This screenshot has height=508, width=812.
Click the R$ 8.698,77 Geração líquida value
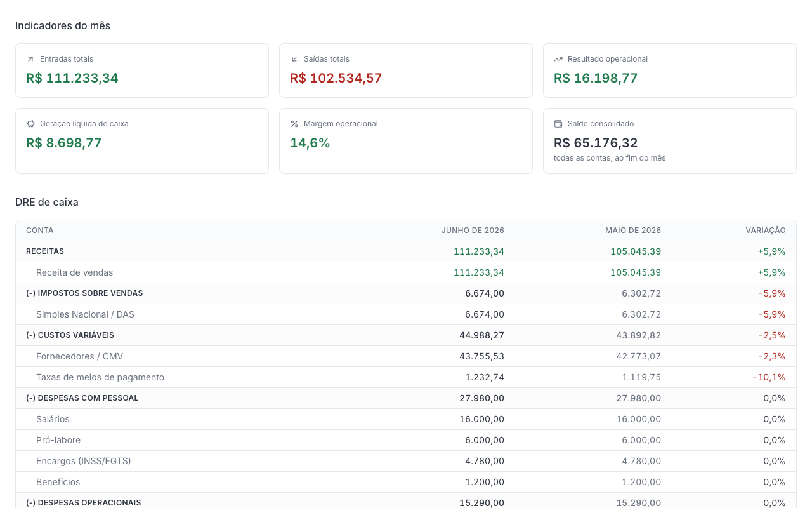[64, 143]
